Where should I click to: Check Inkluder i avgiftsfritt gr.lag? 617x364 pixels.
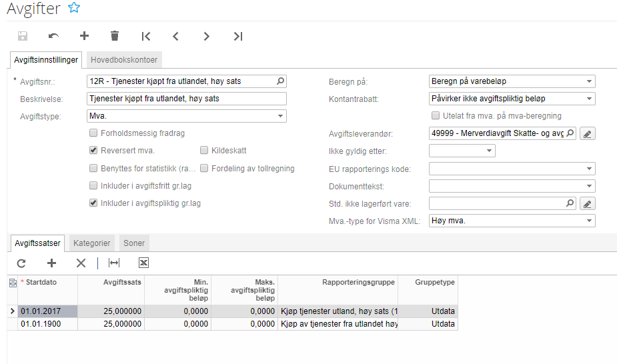(x=93, y=185)
